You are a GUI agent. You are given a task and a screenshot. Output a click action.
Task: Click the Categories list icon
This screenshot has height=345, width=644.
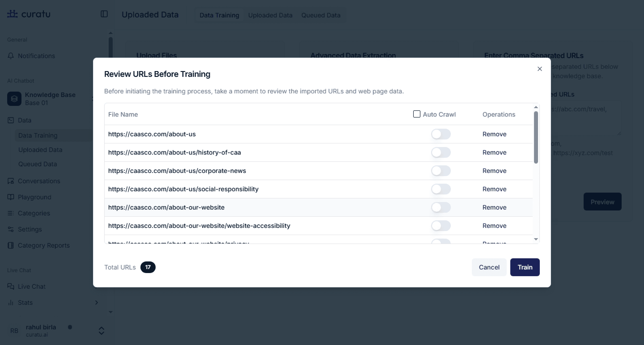point(11,213)
